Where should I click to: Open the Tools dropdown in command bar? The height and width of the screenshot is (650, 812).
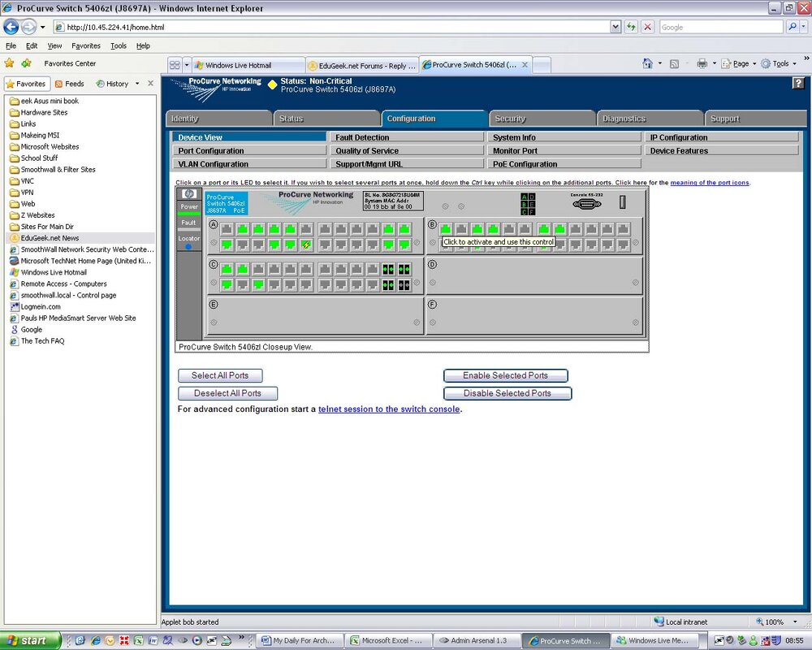click(x=779, y=63)
